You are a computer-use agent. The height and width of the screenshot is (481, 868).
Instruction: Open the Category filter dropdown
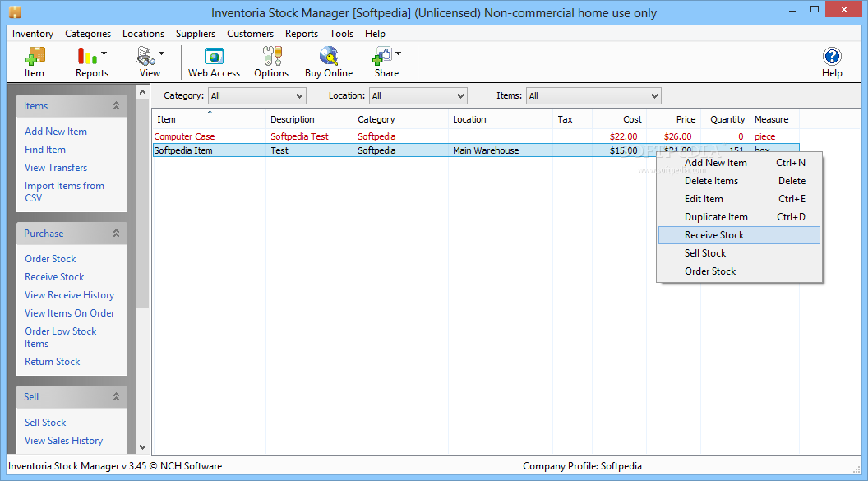[256, 95]
